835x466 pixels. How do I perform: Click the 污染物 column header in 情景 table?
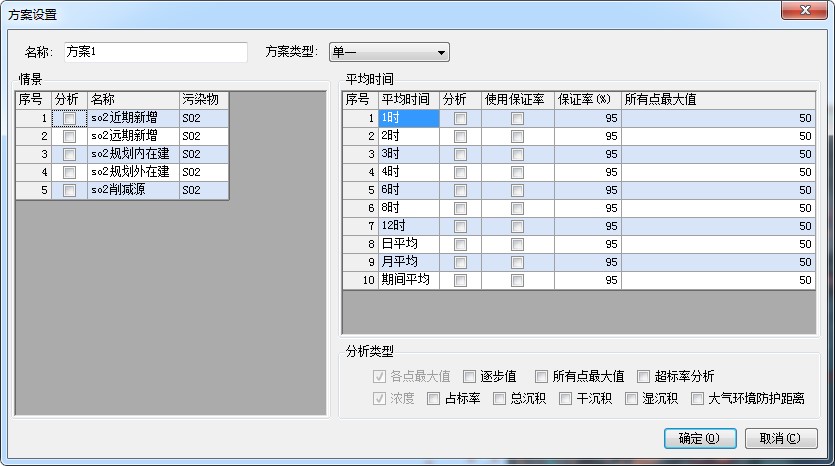click(x=204, y=100)
